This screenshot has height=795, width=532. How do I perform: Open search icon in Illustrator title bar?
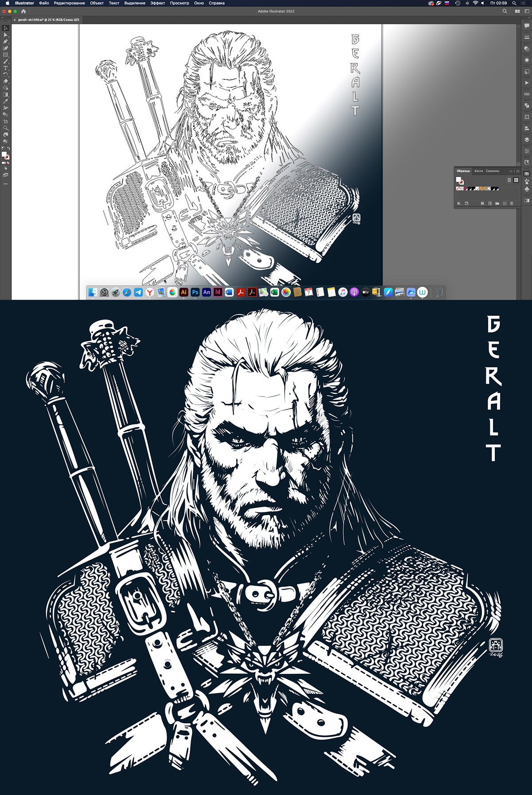pyautogui.click(x=505, y=11)
